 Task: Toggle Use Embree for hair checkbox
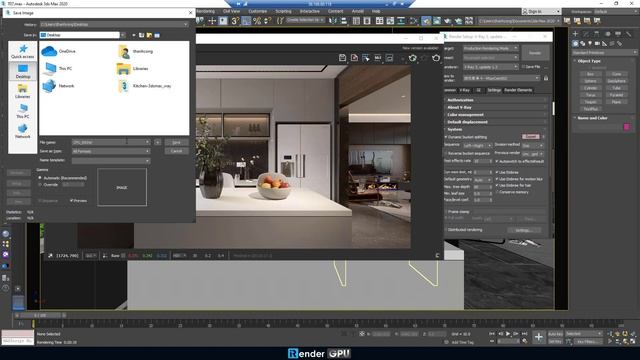513,185
